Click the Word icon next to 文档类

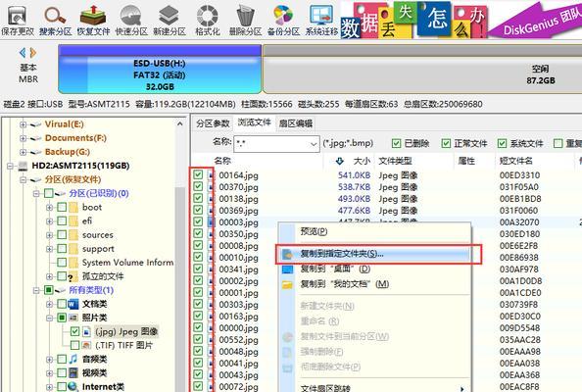click(73, 305)
